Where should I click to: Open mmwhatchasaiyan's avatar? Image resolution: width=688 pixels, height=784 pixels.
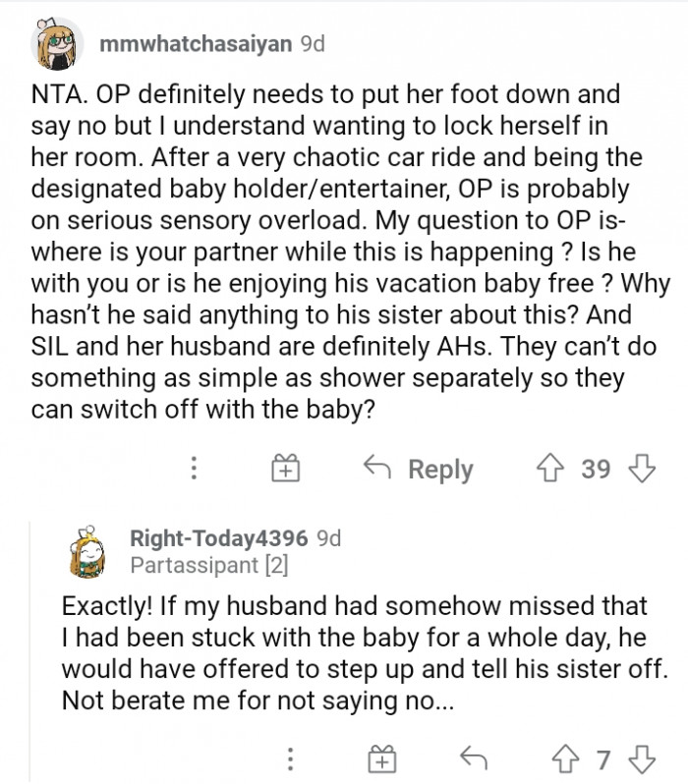click(x=57, y=45)
